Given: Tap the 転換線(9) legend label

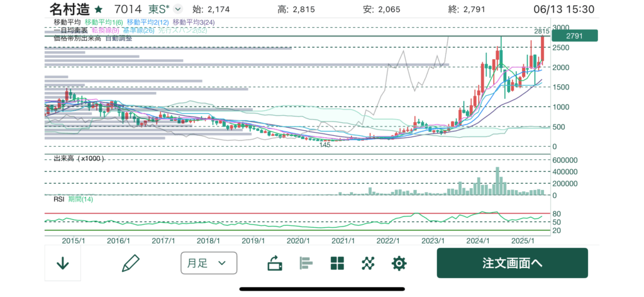Looking at the screenshot, I should pyautogui.click(x=106, y=30).
